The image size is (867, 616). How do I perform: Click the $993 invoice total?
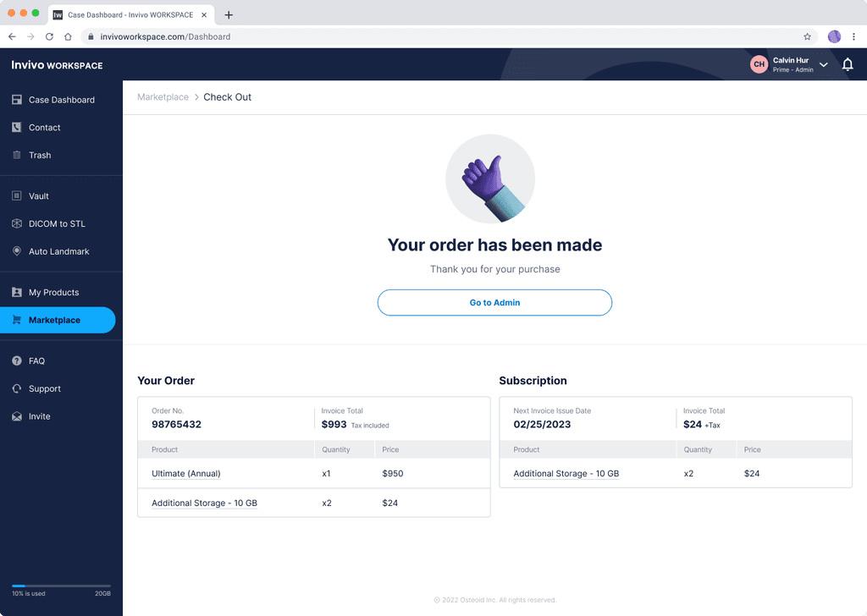[x=334, y=424]
